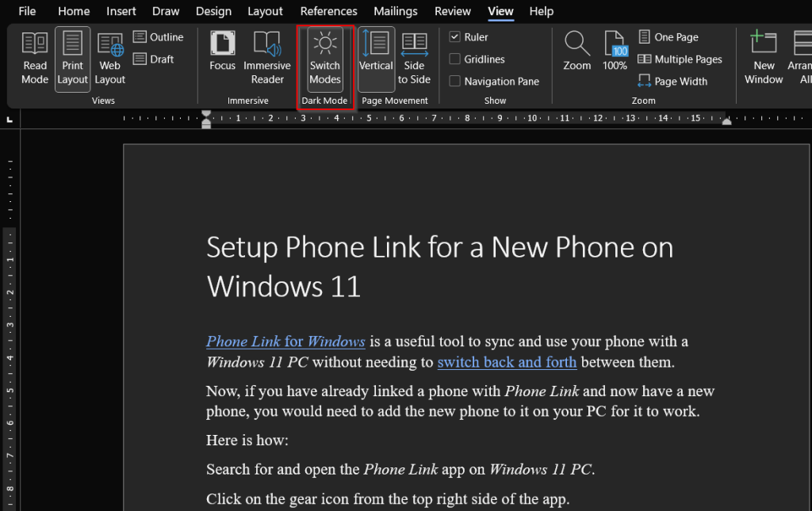Select Side to Side page movement
812x511 pixels.
tap(414, 59)
